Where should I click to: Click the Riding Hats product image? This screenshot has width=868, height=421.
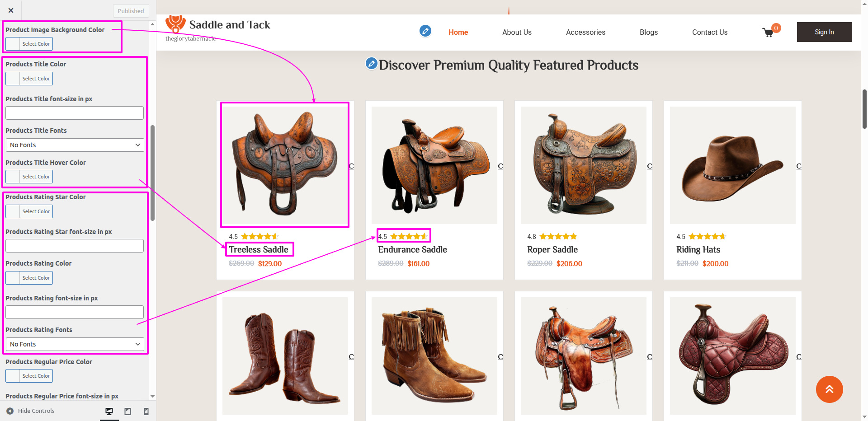pos(732,165)
